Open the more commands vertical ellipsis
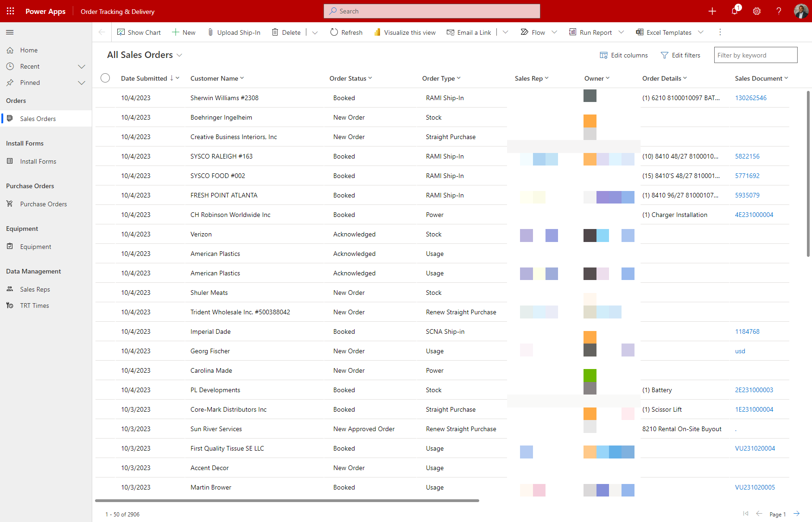812x522 pixels. (x=720, y=32)
